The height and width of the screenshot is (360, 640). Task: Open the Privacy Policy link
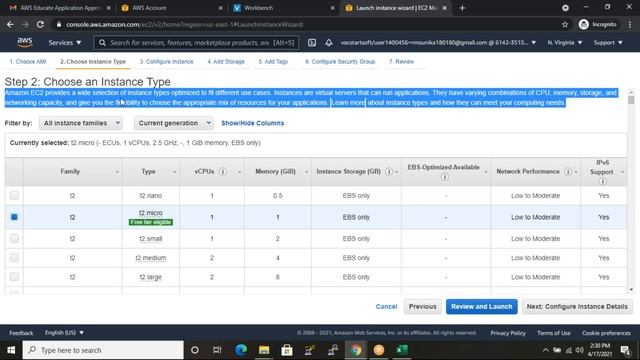(508, 333)
